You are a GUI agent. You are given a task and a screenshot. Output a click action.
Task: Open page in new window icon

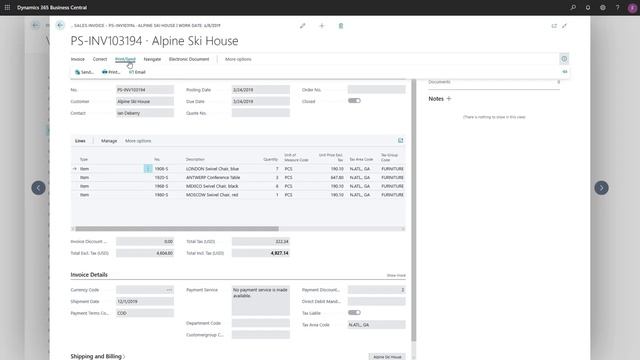point(554,26)
